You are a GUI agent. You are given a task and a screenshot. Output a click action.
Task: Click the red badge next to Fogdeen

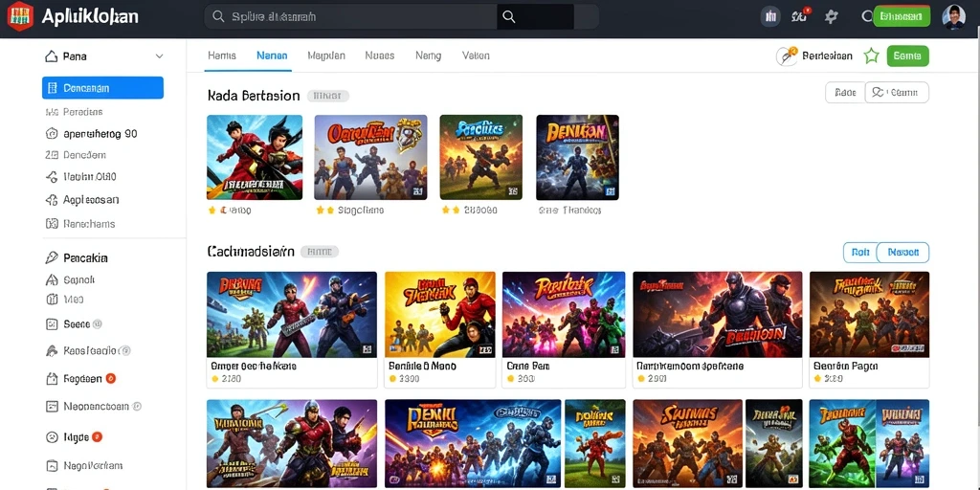pos(111,378)
